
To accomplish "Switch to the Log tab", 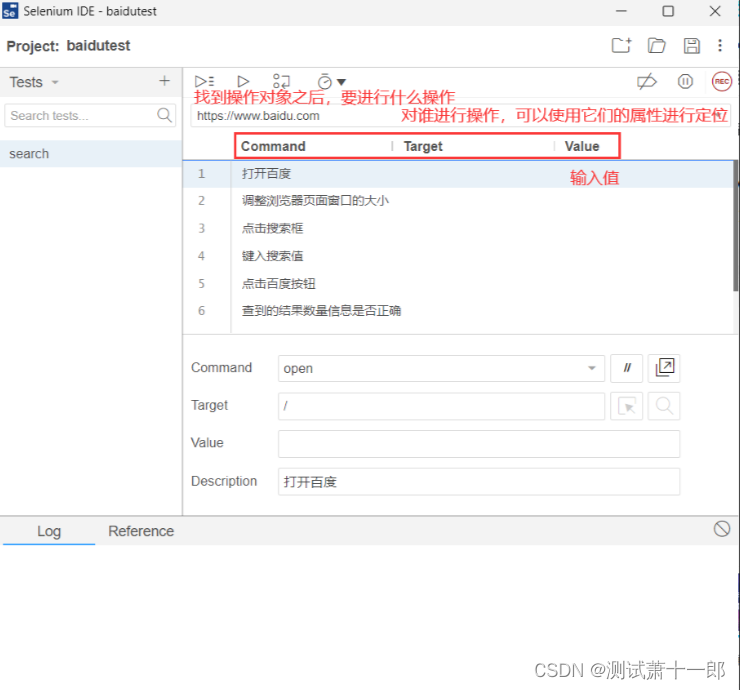I will pyautogui.click(x=49, y=531).
